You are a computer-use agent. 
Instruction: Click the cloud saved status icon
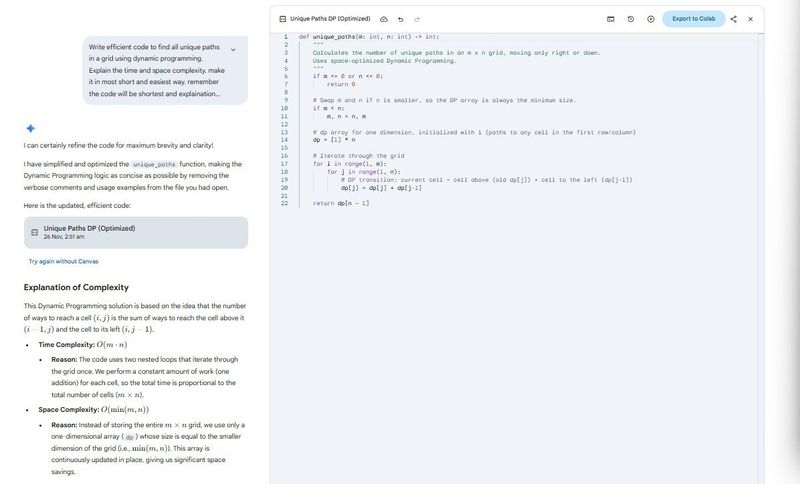(x=384, y=19)
